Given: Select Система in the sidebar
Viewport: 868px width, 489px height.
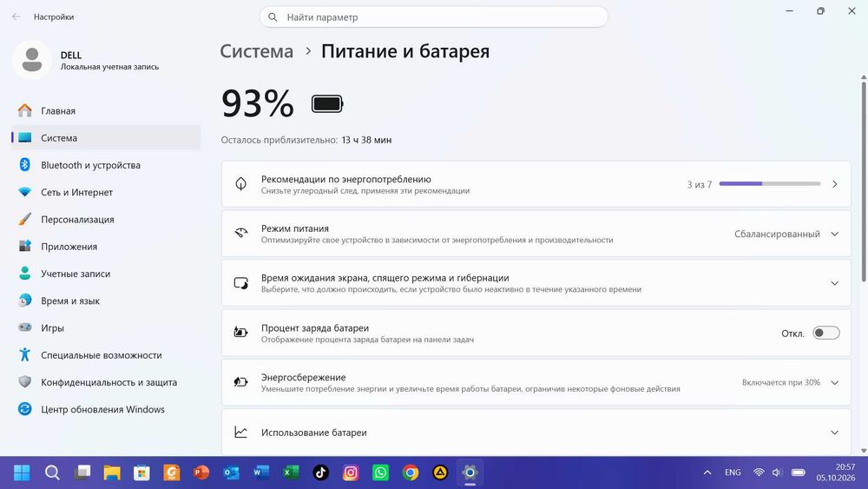Looking at the screenshot, I should pos(106,138).
